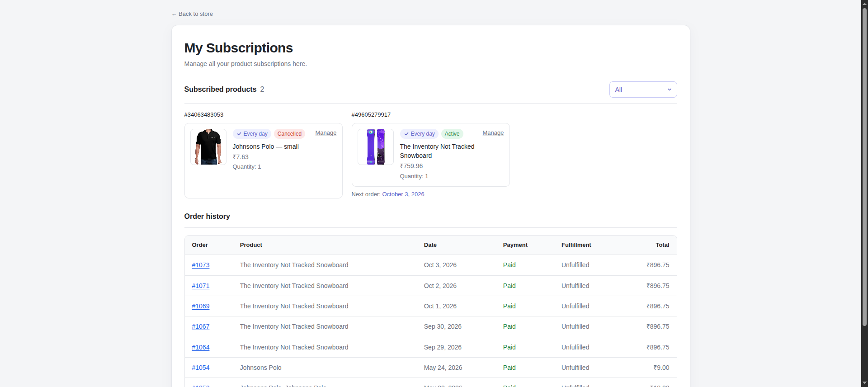Open order #1067
The width and height of the screenshot is (868, 387).
click(201, 326)
